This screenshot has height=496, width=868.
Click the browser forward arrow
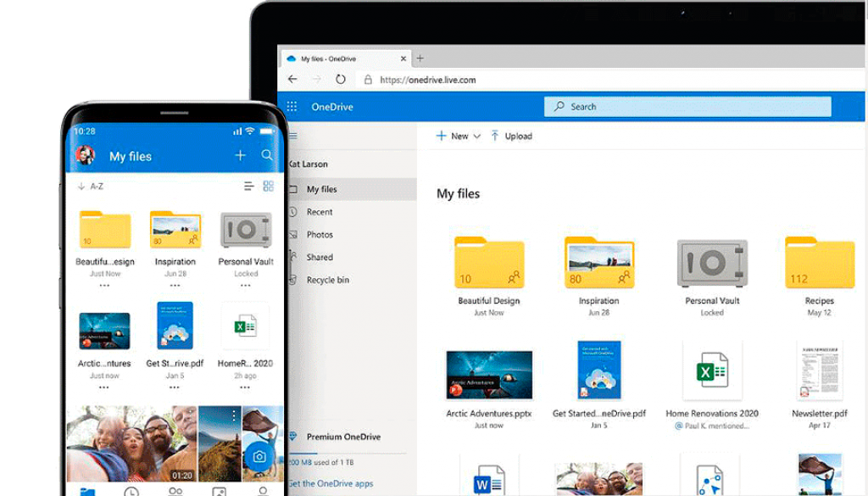coord(317,79)
